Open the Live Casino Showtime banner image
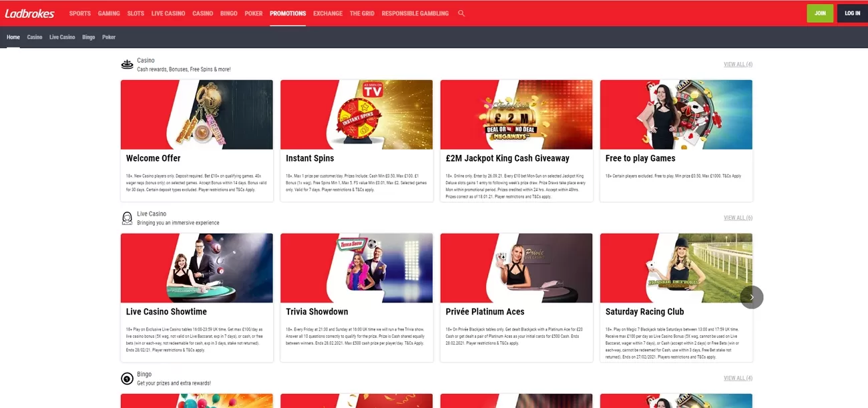 (197, 268)
